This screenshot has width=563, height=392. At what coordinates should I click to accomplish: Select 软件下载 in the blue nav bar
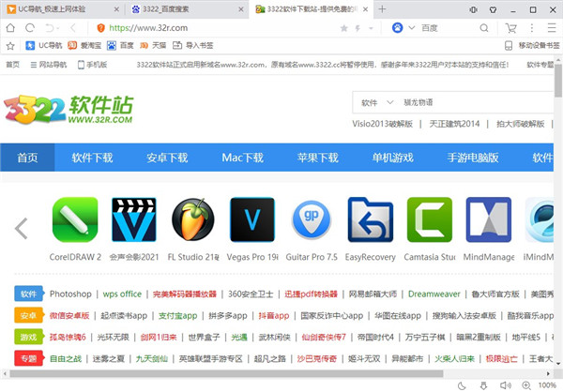(x=92, y=158)
